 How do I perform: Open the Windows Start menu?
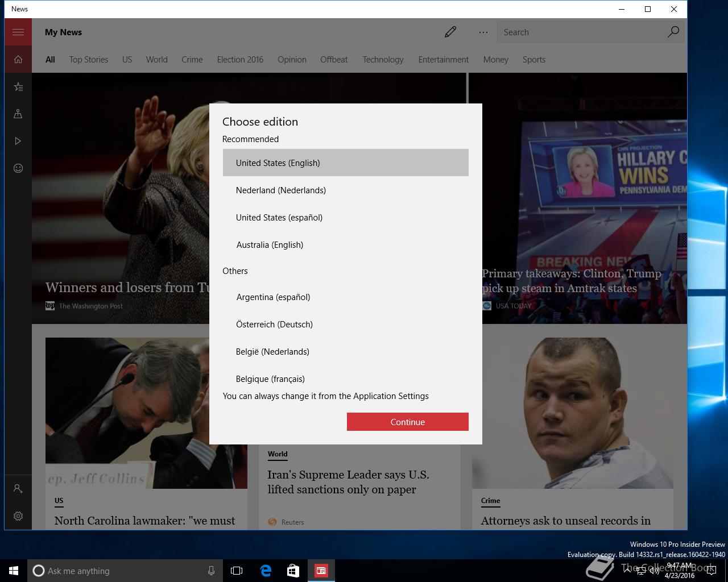(14, 571)
